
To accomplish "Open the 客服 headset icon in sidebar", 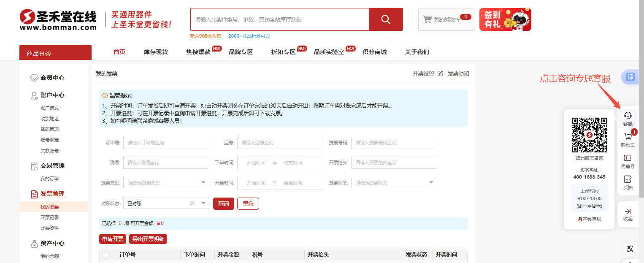I will [628, 118].
